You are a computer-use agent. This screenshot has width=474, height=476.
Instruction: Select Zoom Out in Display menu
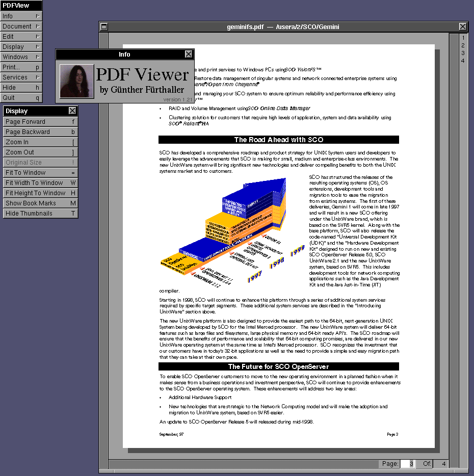click(x=40, y=152)
